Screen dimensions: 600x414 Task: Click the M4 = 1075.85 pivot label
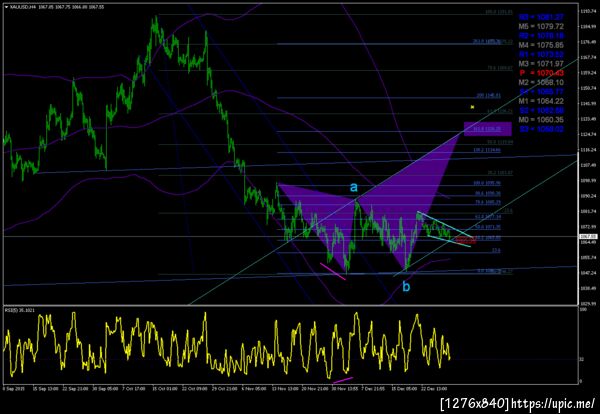pos(541,45)
